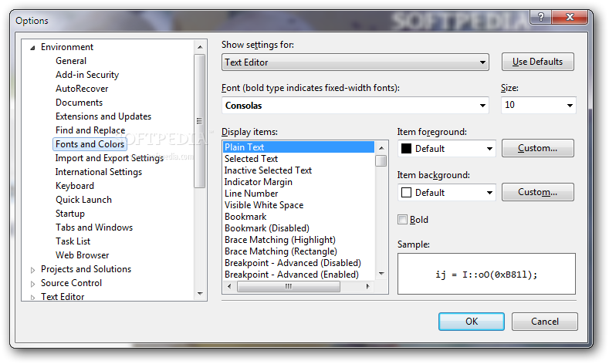Click Display items scroll down arrow
The width and height of the screenshot is (609, 364).
click(381, 274)
